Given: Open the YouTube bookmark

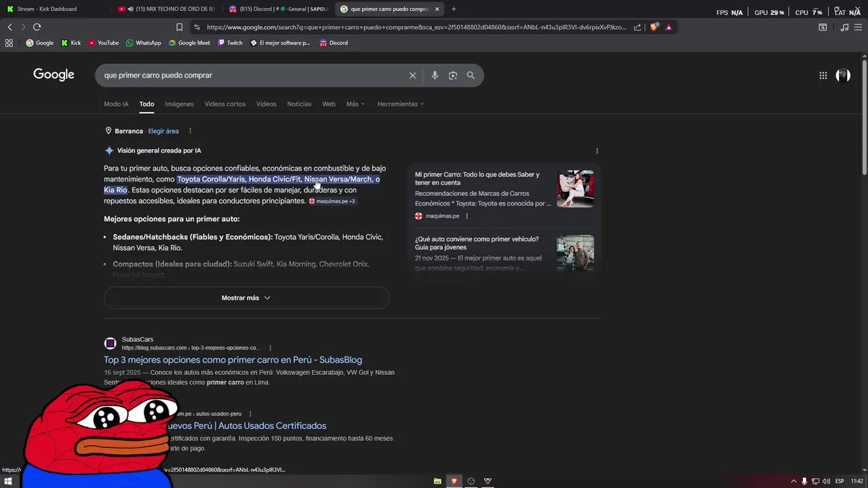Looking at the screenshot, I should [103, 43].
